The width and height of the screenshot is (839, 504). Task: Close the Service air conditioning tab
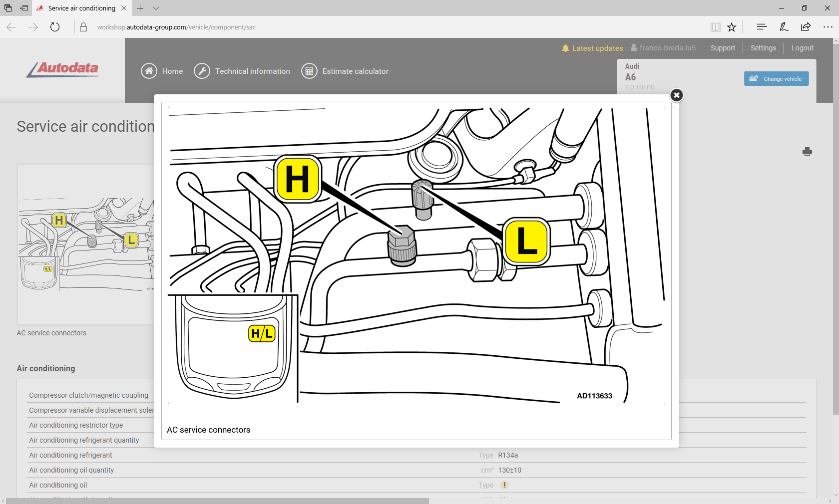(124, 8)
